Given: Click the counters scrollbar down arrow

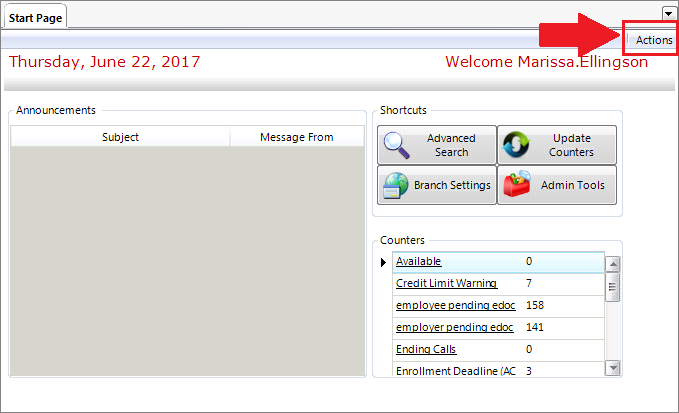Looking at the screenshot, I should click(x=613, y=368).
